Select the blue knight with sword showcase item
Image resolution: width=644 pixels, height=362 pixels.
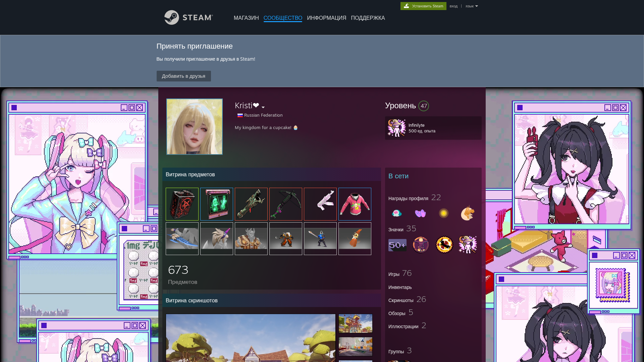320,239
